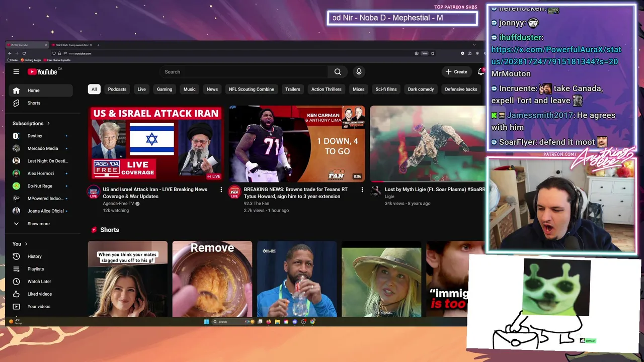Expand Show more subscriptions
Viewport: 644px width, 362px height.
[x=41, y=224]
